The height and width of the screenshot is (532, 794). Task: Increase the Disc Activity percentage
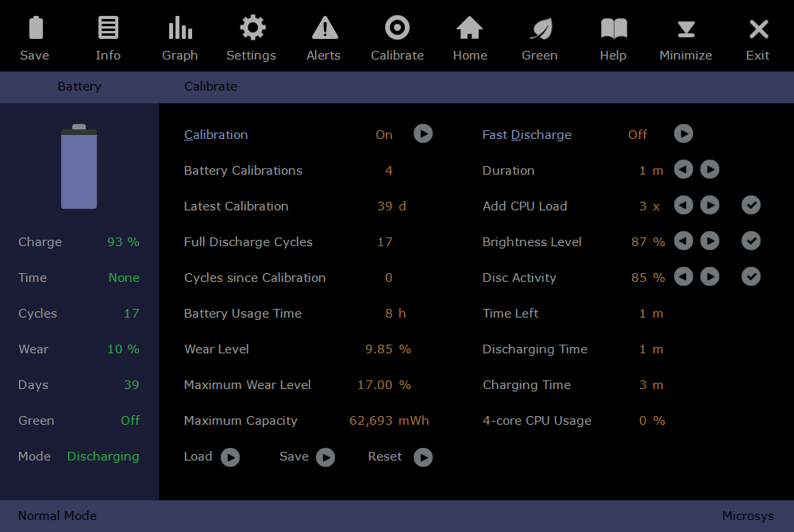[709, 276]
